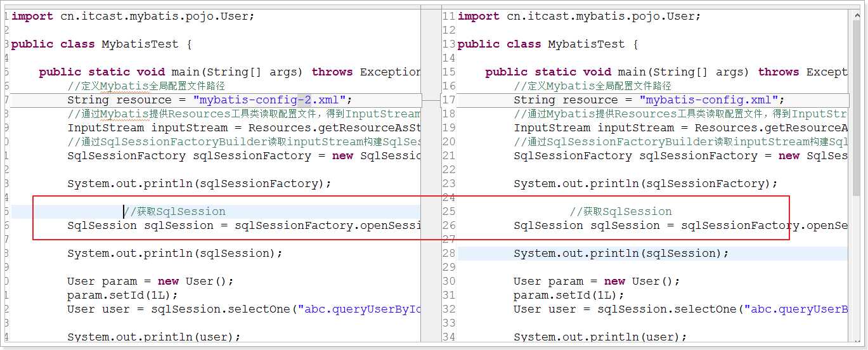Image resolution: width=868 pixels, height=350 pixels.
Task: Click the "mybatis-config.xml" string on line 17
Action: tap(712, 100)
